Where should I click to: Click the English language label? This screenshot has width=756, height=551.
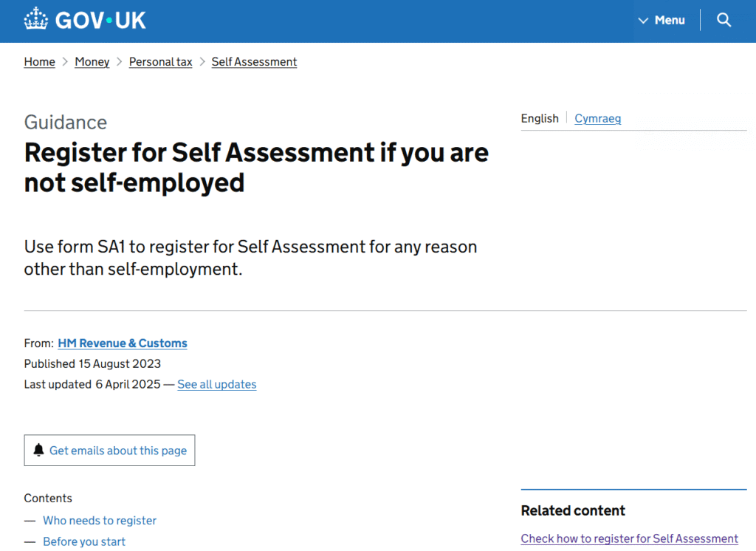[x=540, y=118]
